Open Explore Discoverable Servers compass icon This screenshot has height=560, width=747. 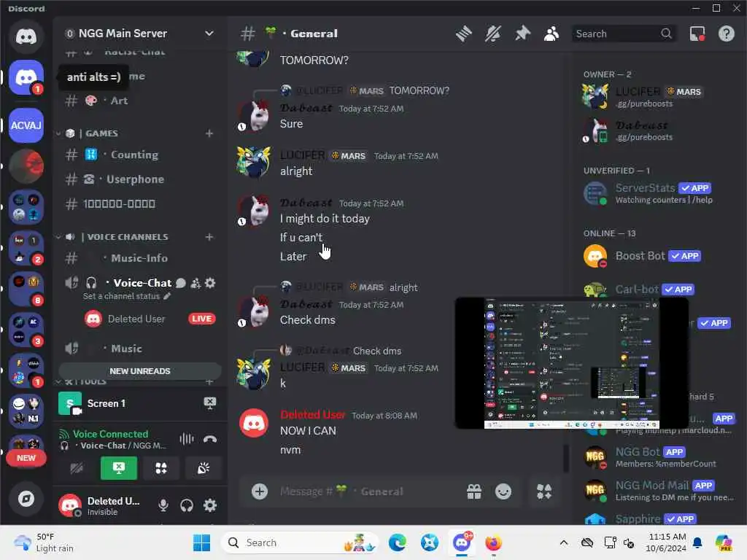26,499
